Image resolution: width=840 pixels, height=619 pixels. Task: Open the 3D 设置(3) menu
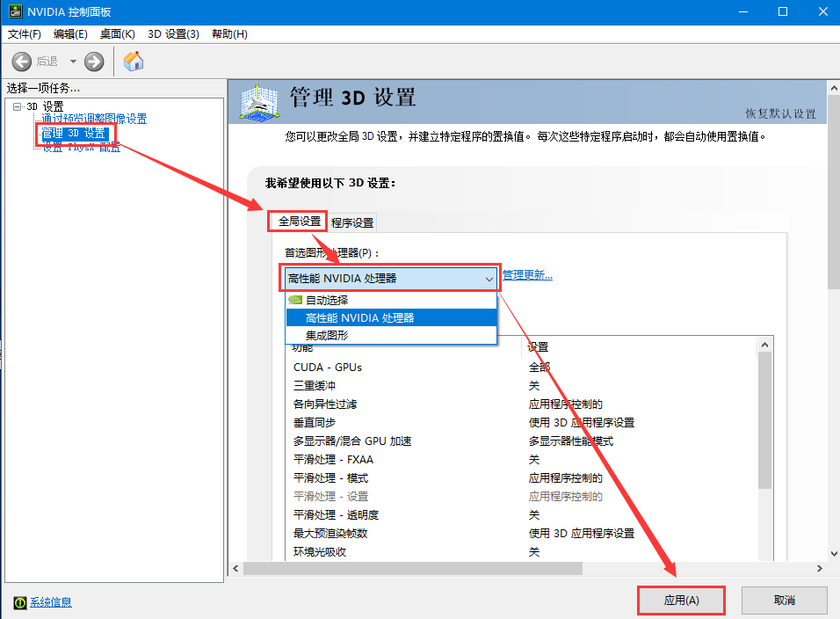[174, 34]
